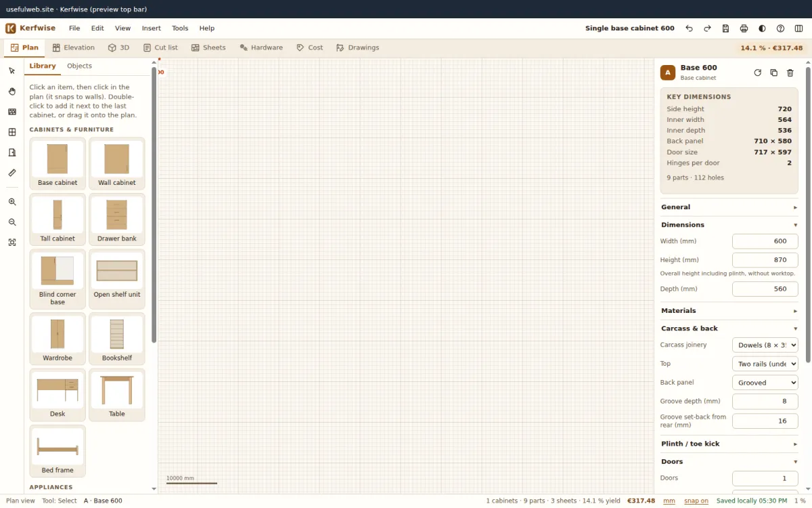Add a Bookshelf from the library
Viewport: 812px width, 508px height.
click(x=117, y=338)
